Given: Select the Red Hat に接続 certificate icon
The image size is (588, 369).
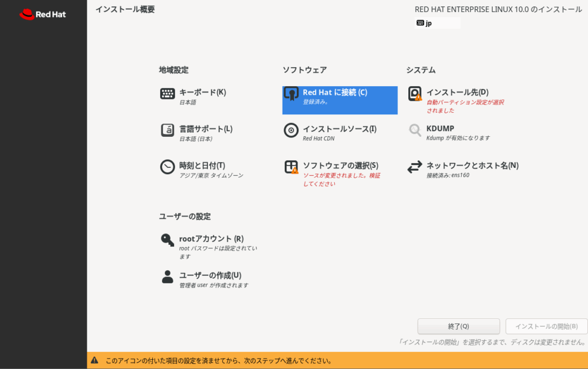Looking at the screenshot, I should pyautogui.click(x=291, y=94).
